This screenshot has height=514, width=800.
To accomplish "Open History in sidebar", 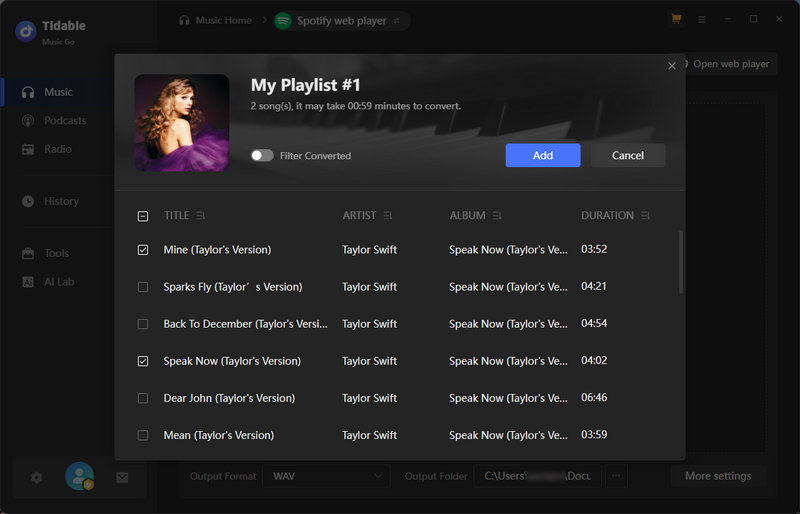I will click(x=57, y=201).
